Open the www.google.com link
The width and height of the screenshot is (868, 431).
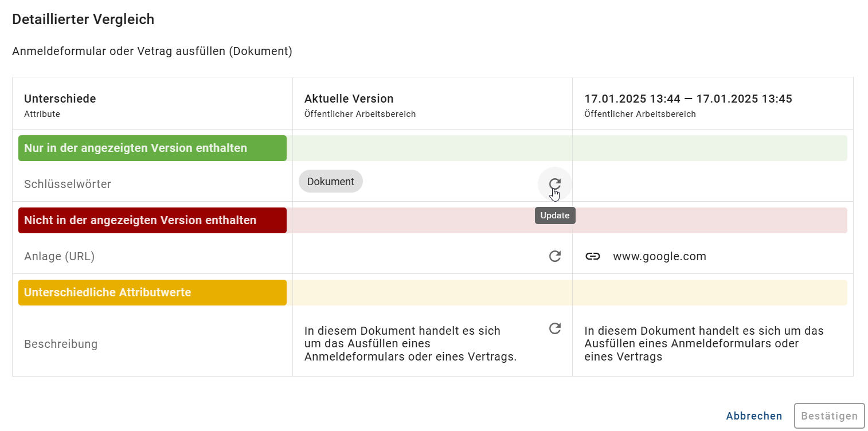click(x=659, y=256)
